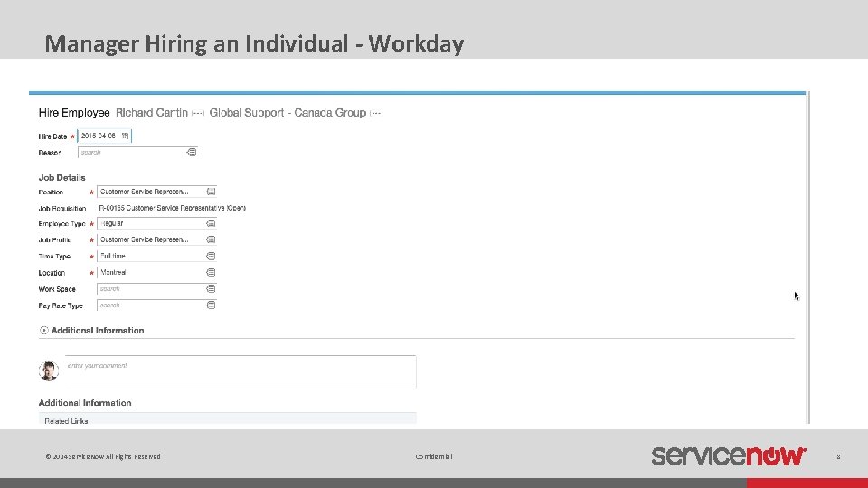The width and height of the screenshot is (868, 488).
Task: Click the Pay Rate Type label
Action: pyautogui.click(x=61, y=305)
